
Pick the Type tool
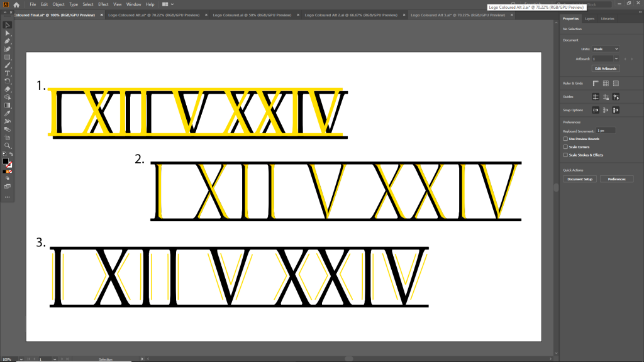pyautogui.click(x=8, y=73)
